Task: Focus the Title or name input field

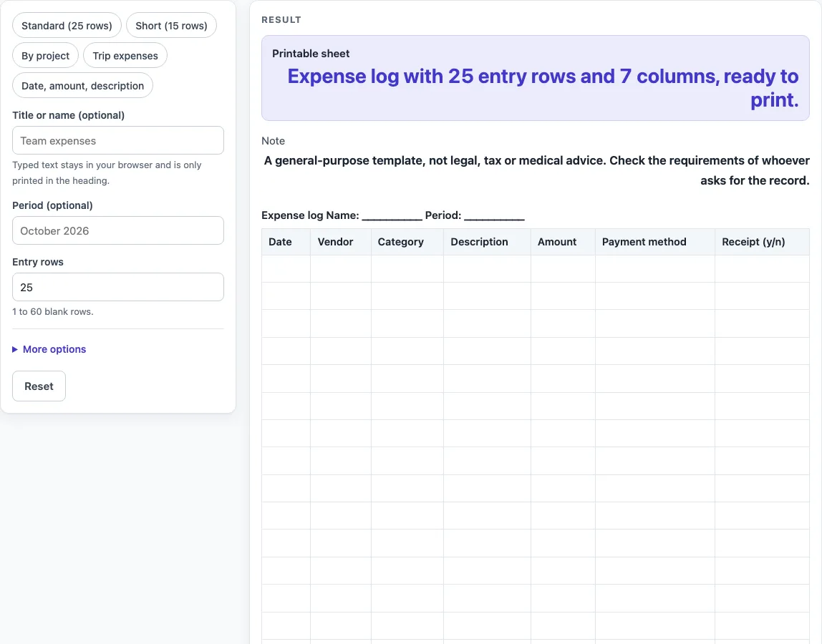Action: pos(118,140)
